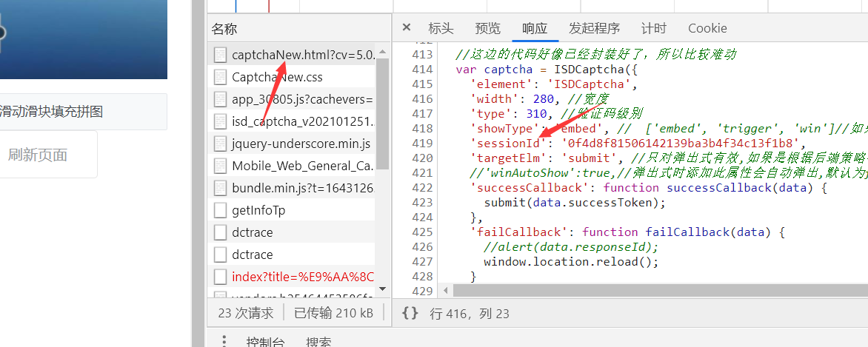Viewport: 868px width, 347px height.
Task: Click the blank icon beside index?title
Action: click(220, 277)
